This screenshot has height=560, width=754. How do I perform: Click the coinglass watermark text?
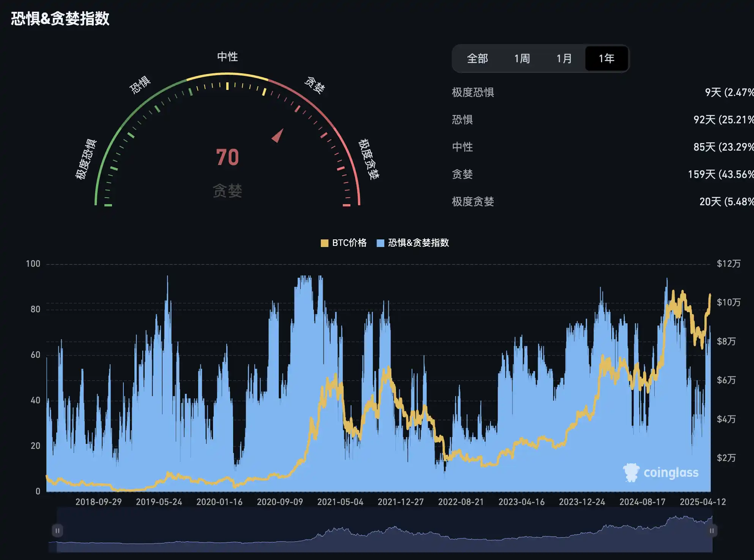pos(671,473)
